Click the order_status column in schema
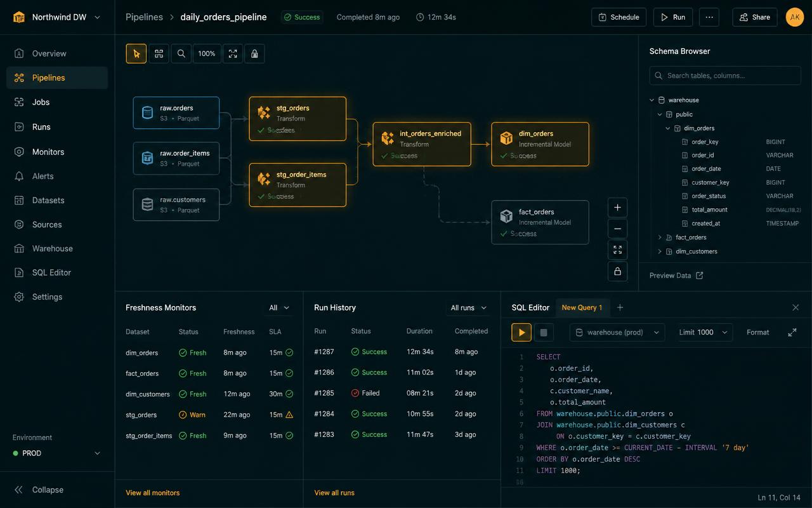This screenshot has height=508, width=812. coord(709,196)
